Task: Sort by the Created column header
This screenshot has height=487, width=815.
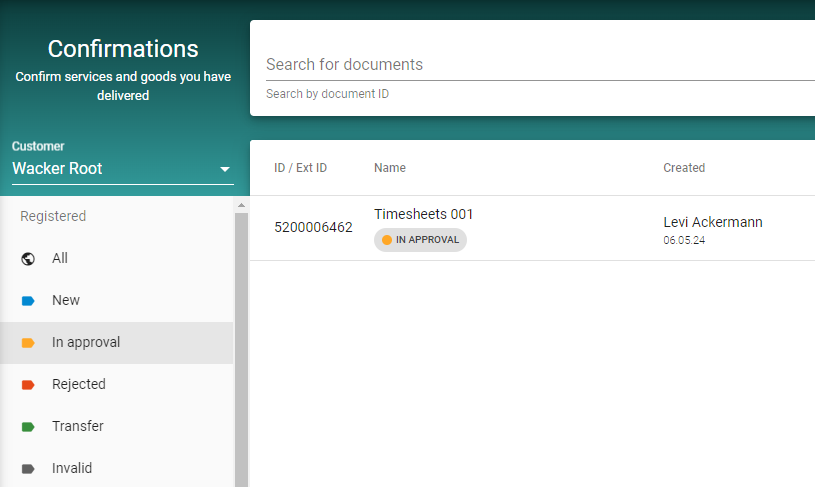Action: (684, 168)
